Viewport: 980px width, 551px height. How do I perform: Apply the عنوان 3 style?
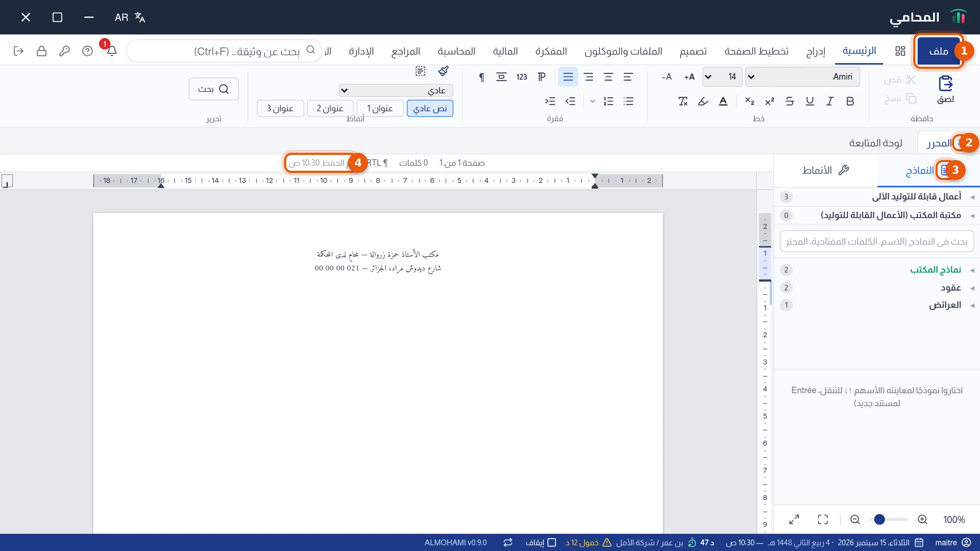(x=280, y=108)
